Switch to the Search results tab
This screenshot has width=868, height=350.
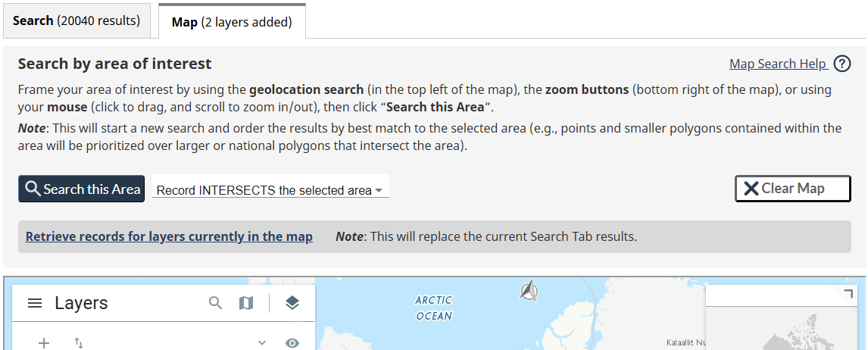pos(76,20)
